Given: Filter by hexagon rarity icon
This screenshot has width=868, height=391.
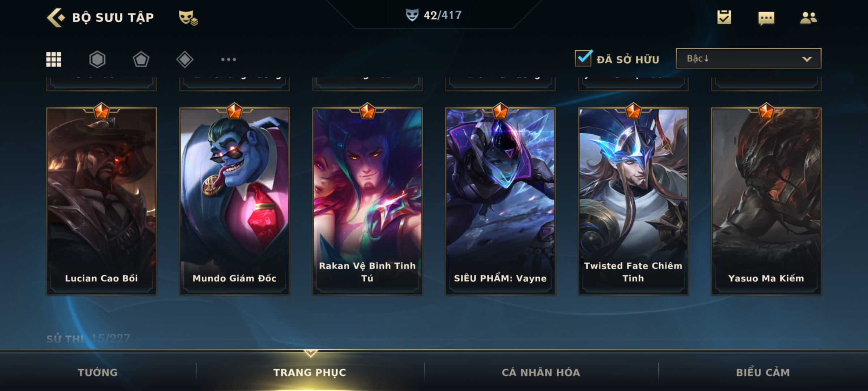Looking at the screenshot, I should (97, 59).
